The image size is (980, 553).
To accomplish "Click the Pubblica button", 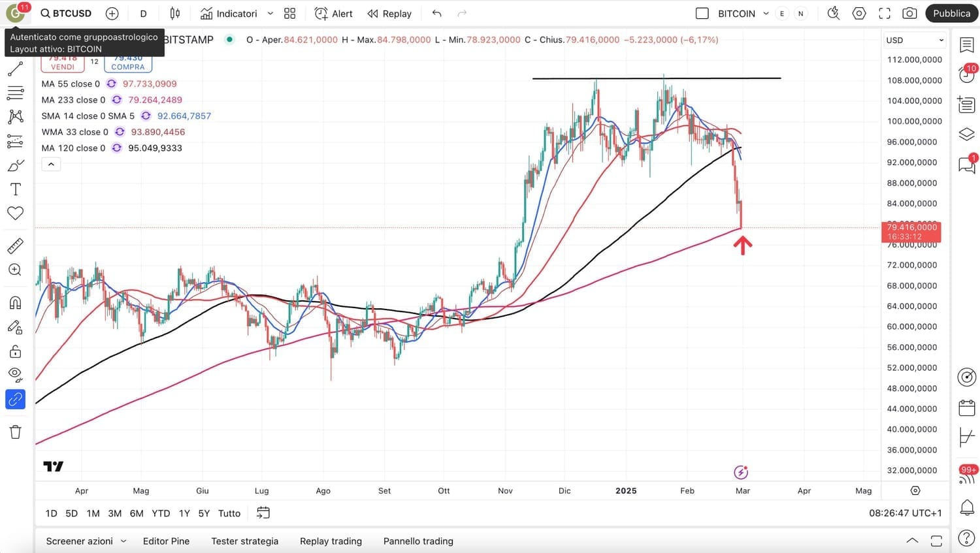I will pyautogui.click(x=951, y=13).
